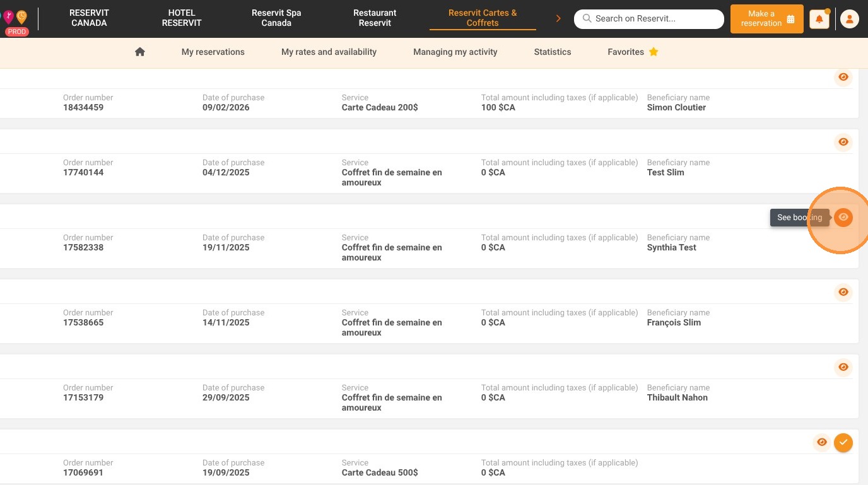Switch to HOTEL RESERVIT tab
The width and height of the screenshot is (868, 485).
coord(182,18)
